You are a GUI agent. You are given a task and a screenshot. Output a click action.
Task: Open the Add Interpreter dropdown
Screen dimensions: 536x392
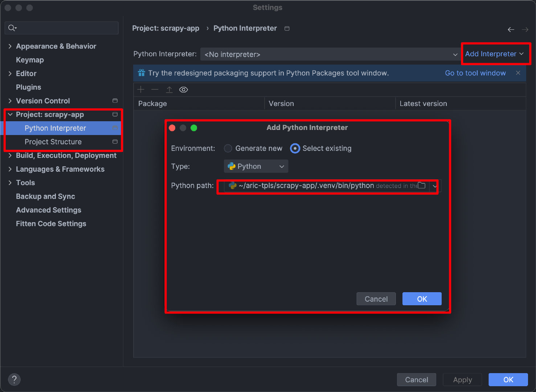pos(494,54)
